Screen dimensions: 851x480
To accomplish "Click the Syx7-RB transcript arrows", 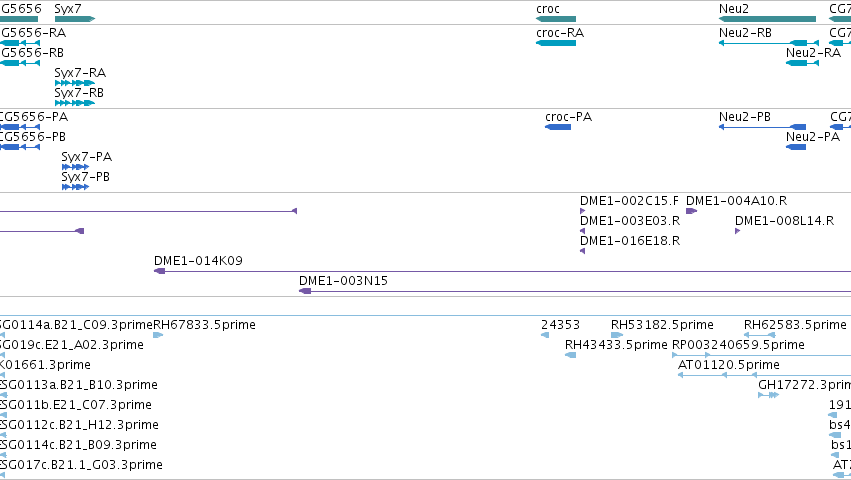I will point(75,103).
